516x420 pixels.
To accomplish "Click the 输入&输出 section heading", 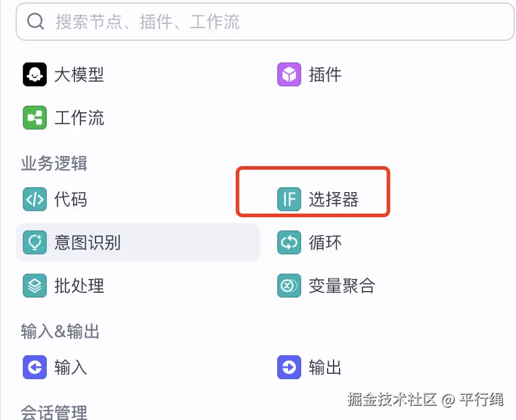I will point(60,331).
